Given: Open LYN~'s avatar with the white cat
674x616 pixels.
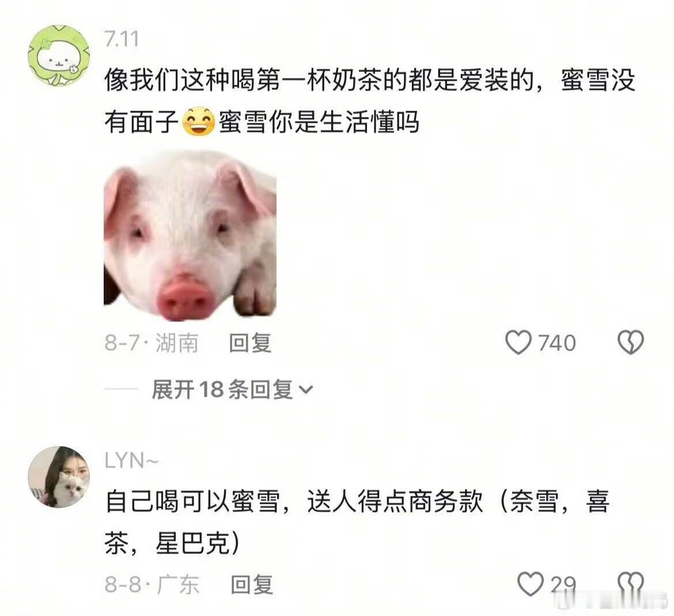Looking at the screenshot, I should coord(59,477).
